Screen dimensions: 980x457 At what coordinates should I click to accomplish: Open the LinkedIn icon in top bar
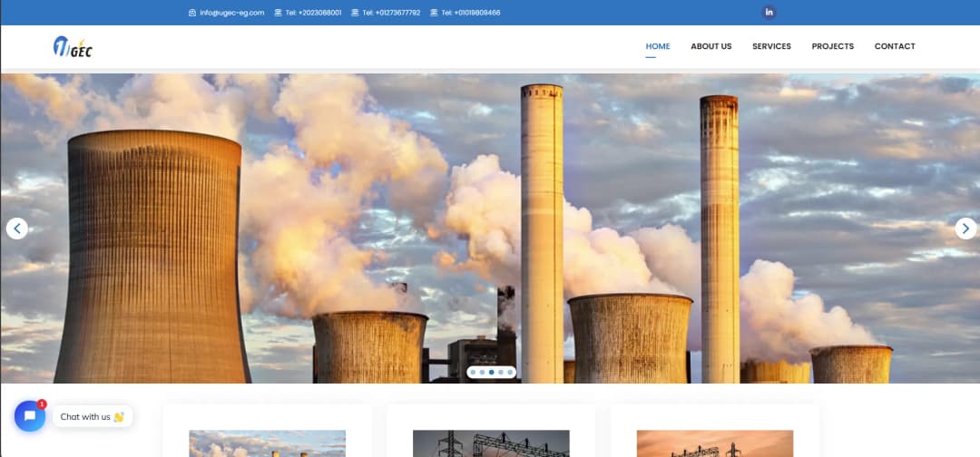click(769, 13)
